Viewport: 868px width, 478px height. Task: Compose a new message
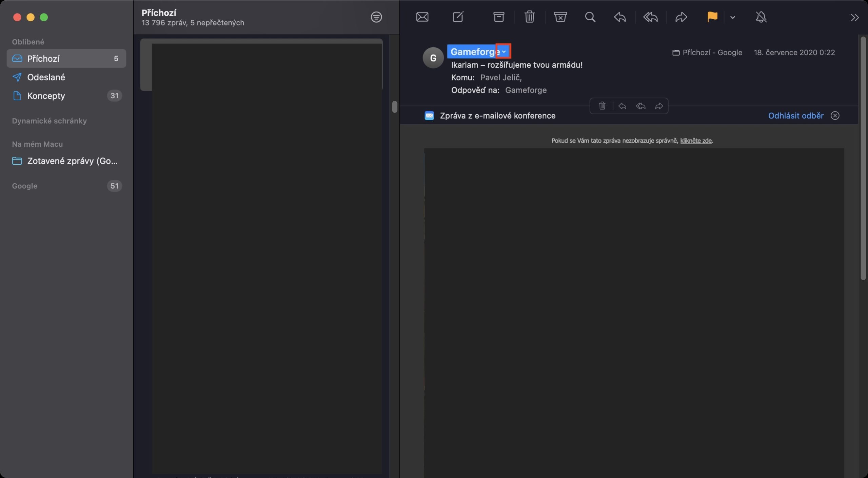458,17
